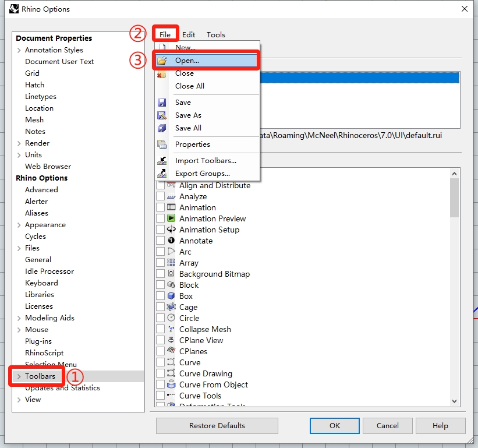
Task: Click the toolbar list scroll up arrow
Action: coord(454,174)
